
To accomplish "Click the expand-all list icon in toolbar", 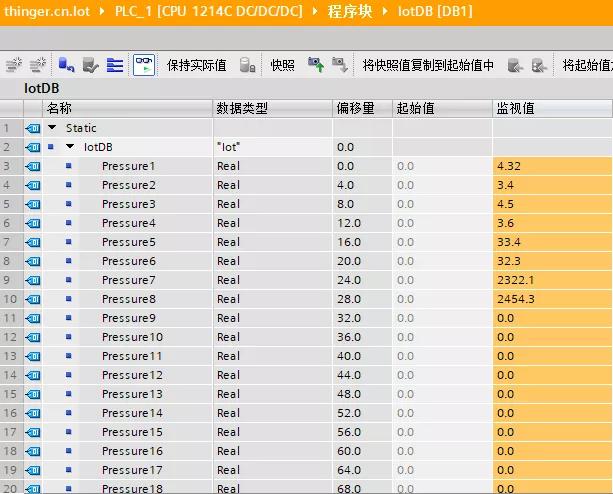I will (x=115, y=65).
